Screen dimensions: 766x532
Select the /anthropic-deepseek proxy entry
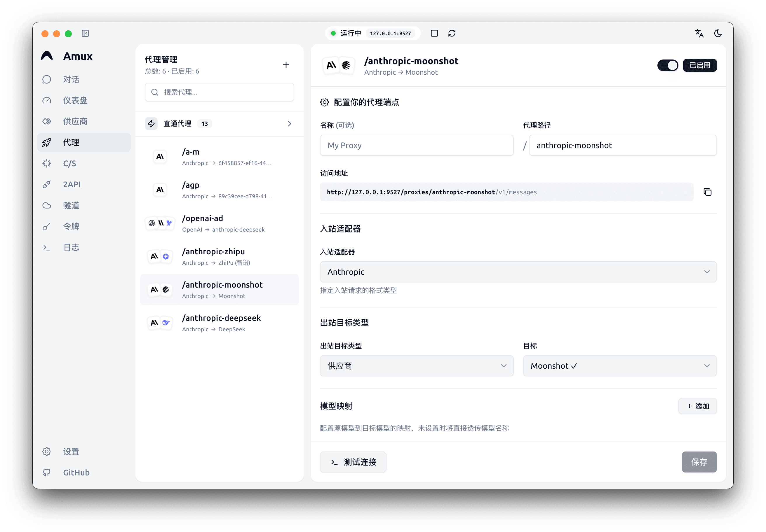tap(219, 323)
